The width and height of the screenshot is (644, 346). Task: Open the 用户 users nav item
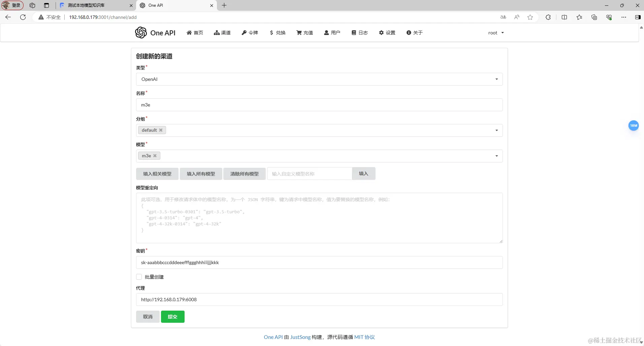(x=332, y=33)
